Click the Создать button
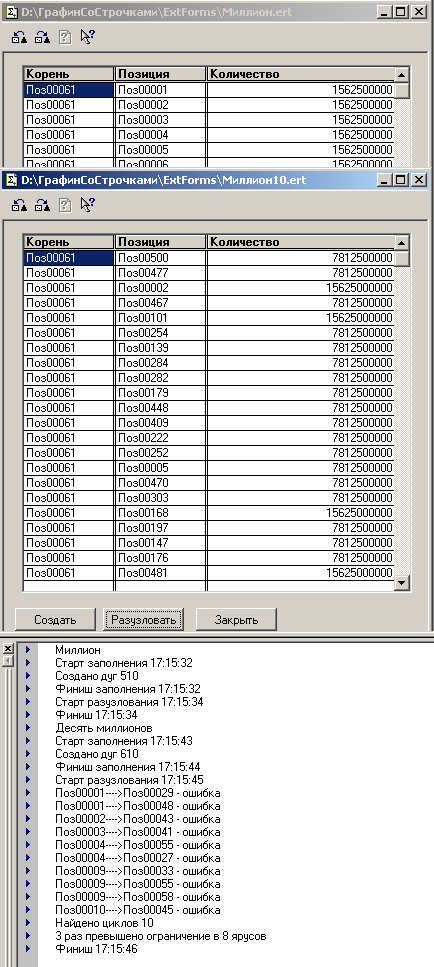The height and width of the screenshot is (967, 434). click(x=55, y=619)
